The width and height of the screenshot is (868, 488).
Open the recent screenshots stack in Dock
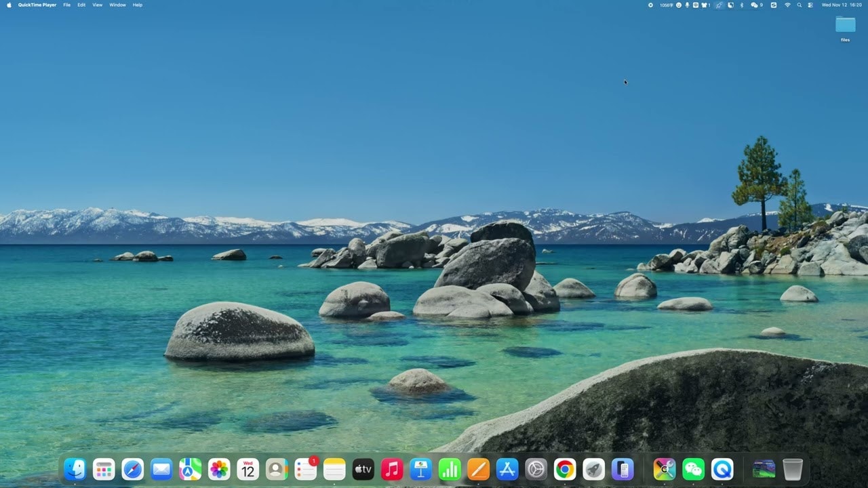[764, 469]
